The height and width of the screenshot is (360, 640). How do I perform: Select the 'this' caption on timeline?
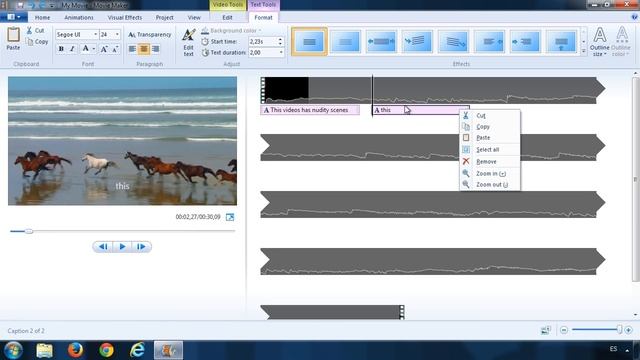pos(420,110)
